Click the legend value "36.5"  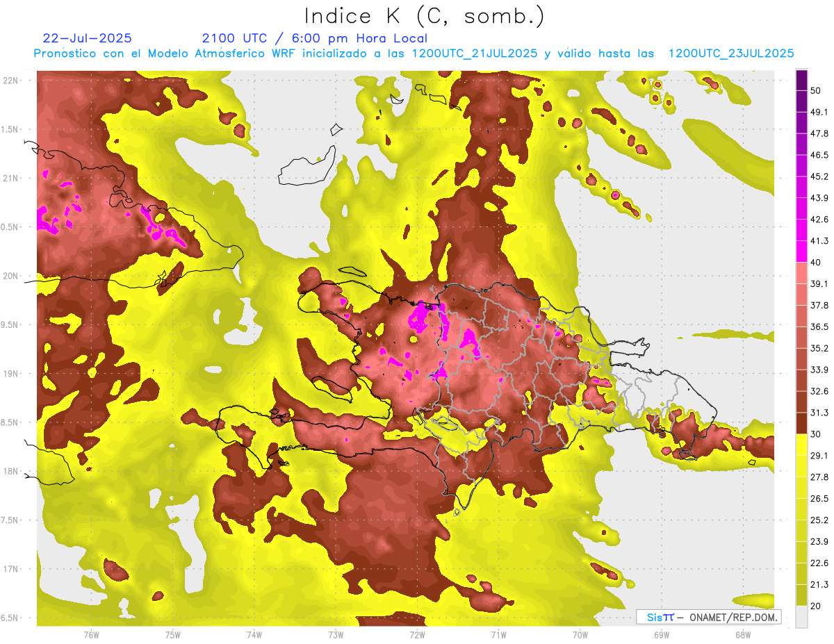819,327
